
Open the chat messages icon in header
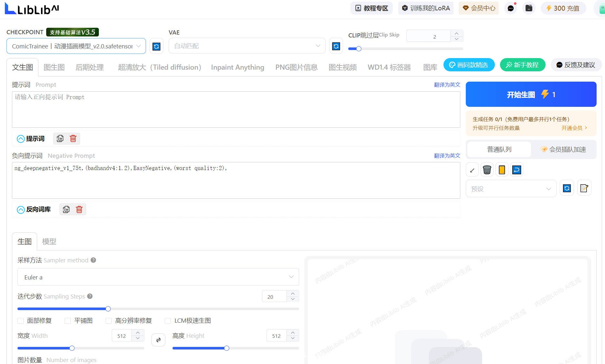pos(511,8)
